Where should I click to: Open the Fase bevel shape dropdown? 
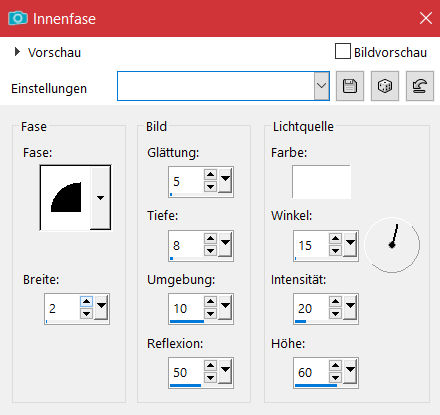[100, 198]
